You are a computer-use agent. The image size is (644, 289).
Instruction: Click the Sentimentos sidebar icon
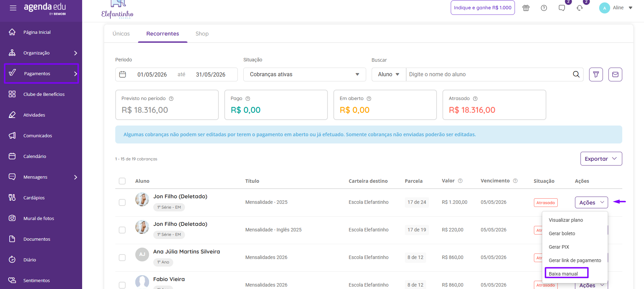(12, 280)
